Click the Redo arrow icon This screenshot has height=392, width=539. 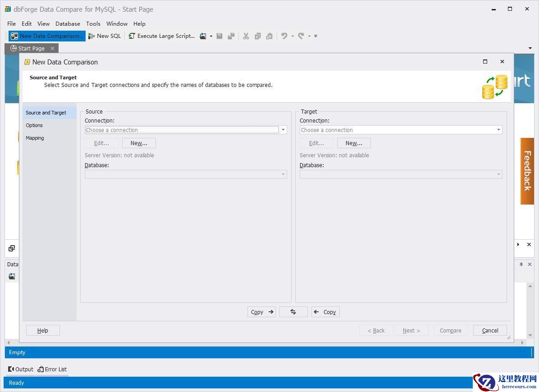(301, 36)
